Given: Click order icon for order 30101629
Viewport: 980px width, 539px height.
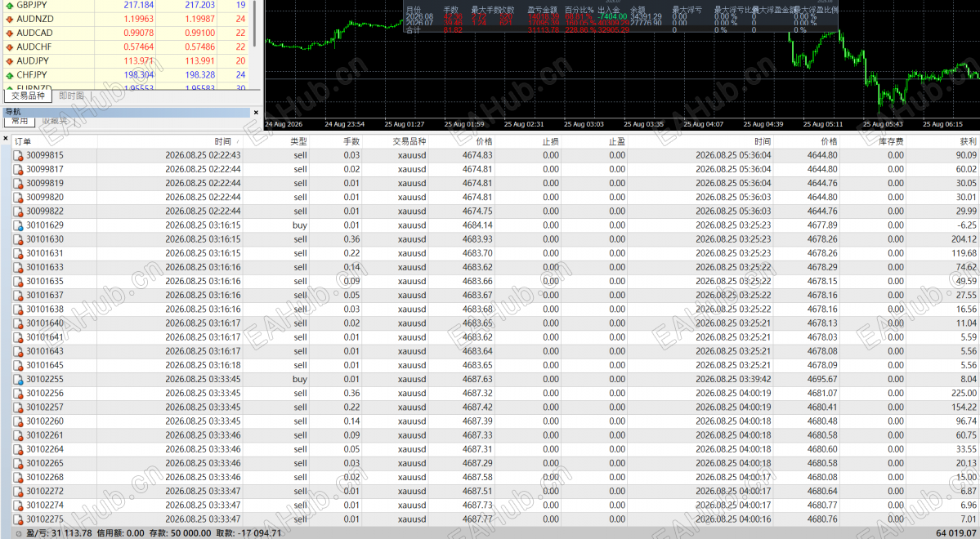Looking at the screenshot, I should click(x=19, y=225).
